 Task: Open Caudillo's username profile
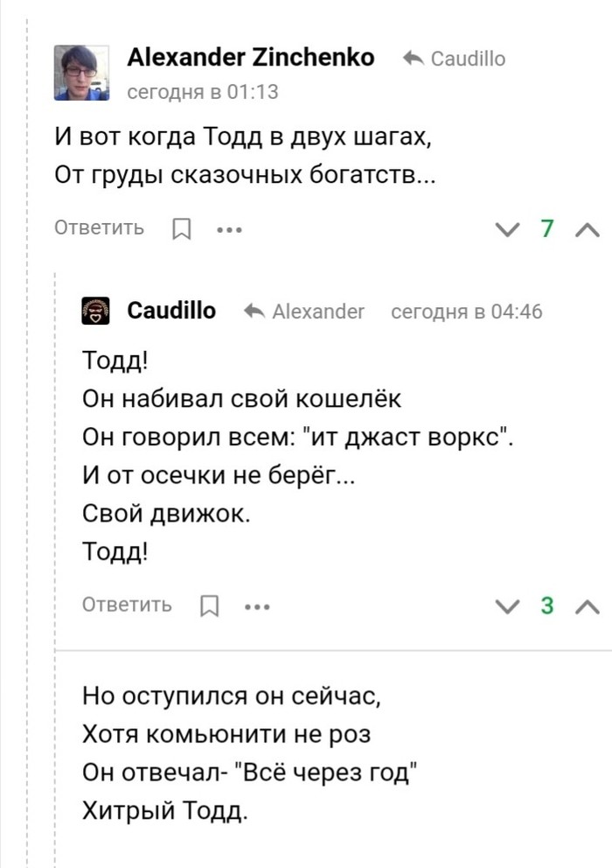(172, 311)
